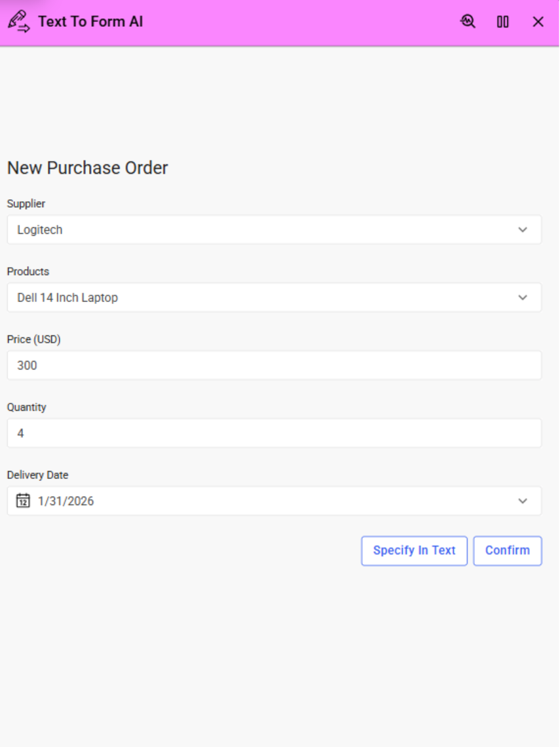Viewport: 560px width, 747px height.
Task: Click the 1/31/2026 date value
Action: [x=66, y=501]
